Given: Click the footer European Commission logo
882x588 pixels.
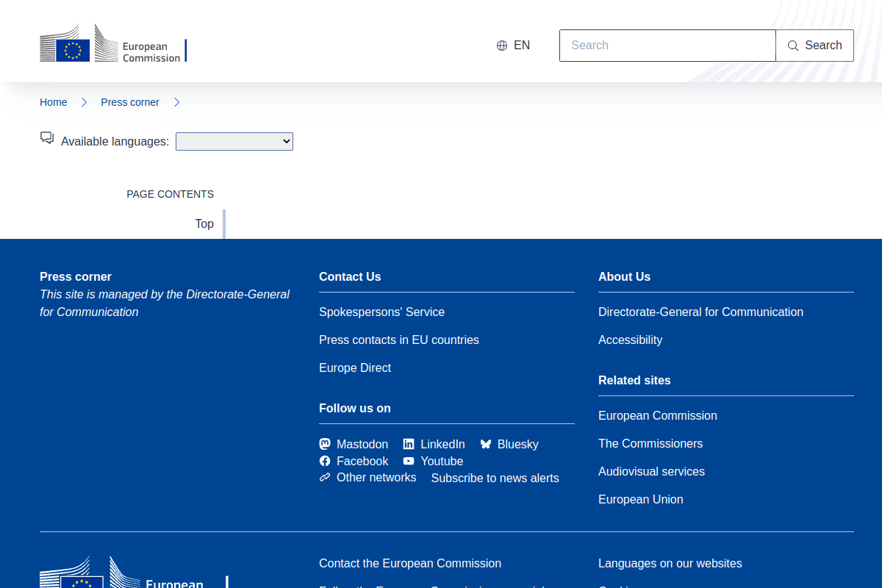Looking at the screenshot, I should point(135,573).
